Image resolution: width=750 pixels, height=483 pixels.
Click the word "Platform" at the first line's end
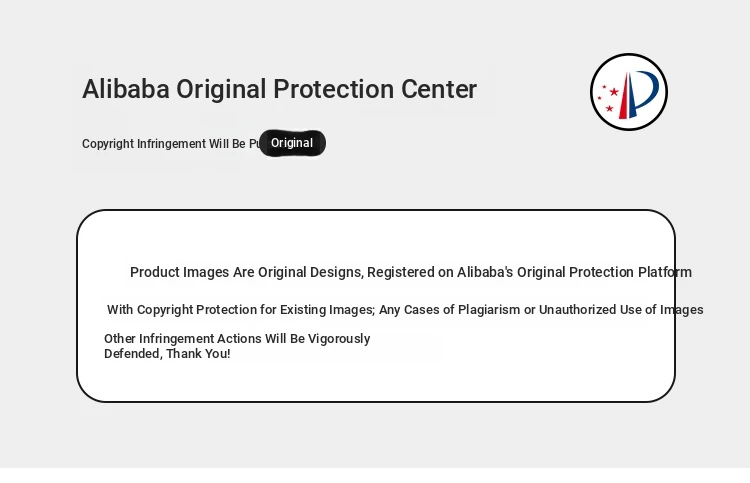tap(665, 272)
